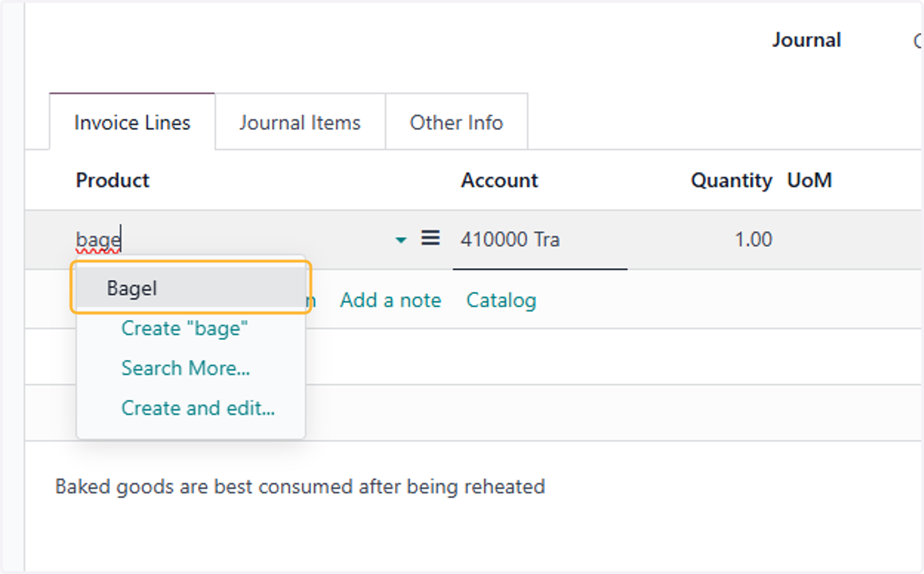Open the Other Info tab
This screenshot has width=924, height=574.
coord(457,122)
